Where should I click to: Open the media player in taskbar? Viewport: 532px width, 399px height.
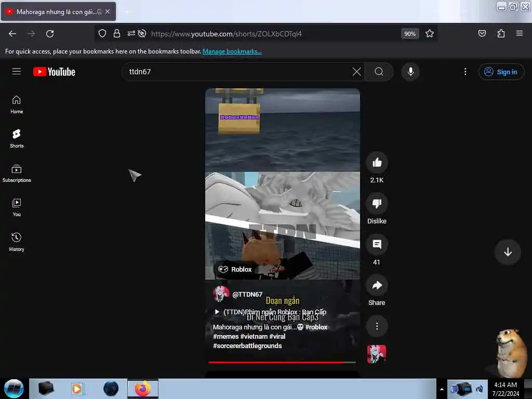pyautogui.click(x=77, y=389)
